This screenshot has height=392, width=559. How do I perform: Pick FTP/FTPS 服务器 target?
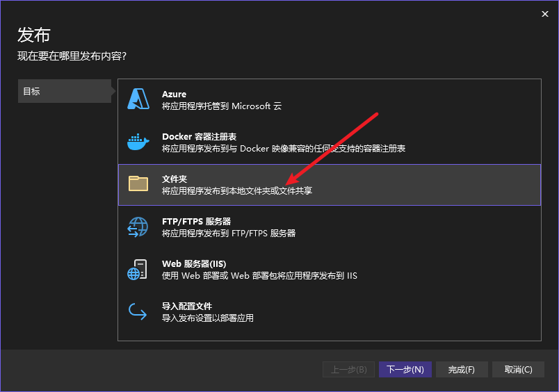330,227
